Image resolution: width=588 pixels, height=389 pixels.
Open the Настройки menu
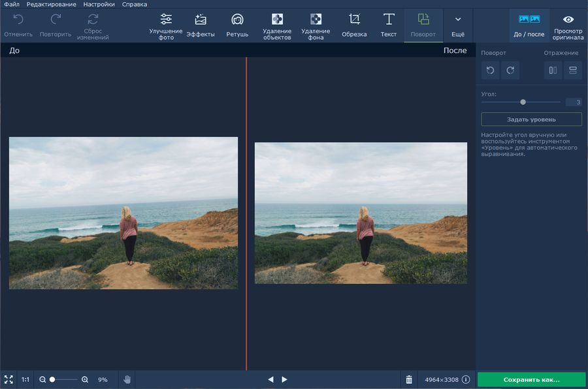99,5
